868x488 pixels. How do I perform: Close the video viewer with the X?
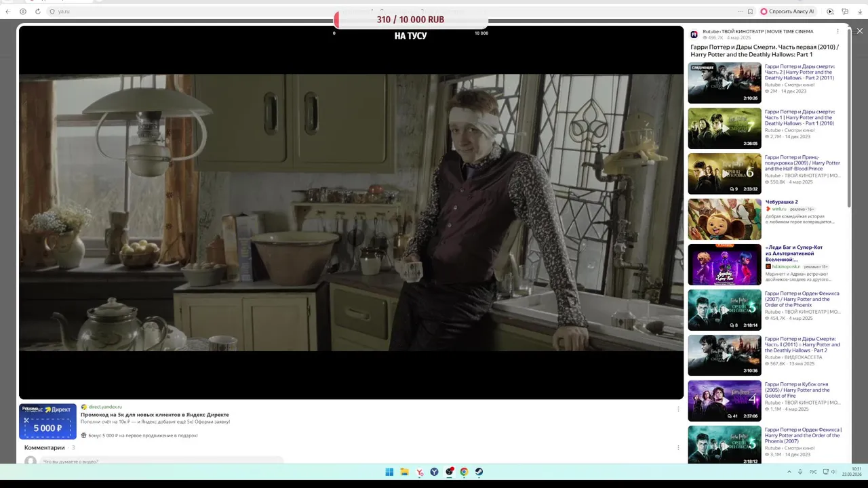click(x=859, y=30)
